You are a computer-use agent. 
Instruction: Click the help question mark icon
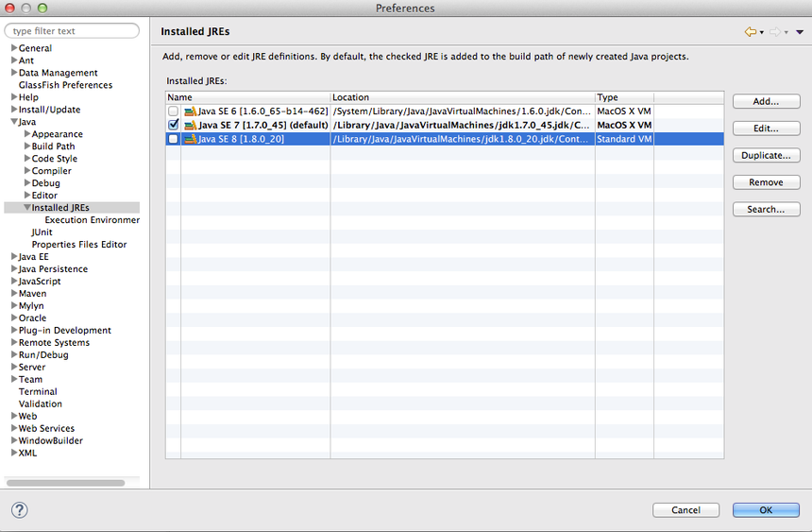(19, 510)
